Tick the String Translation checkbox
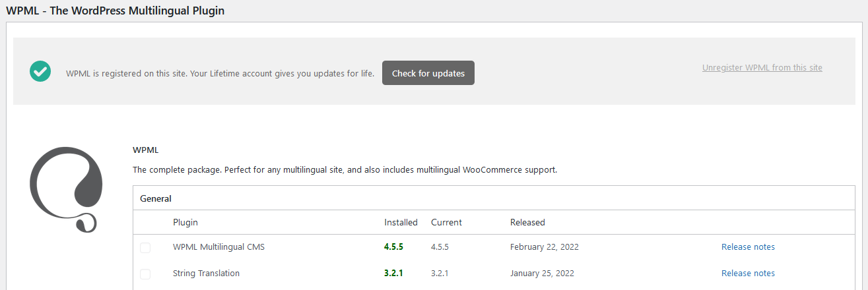This screenshot has height=290, width=868. point(145,274)
